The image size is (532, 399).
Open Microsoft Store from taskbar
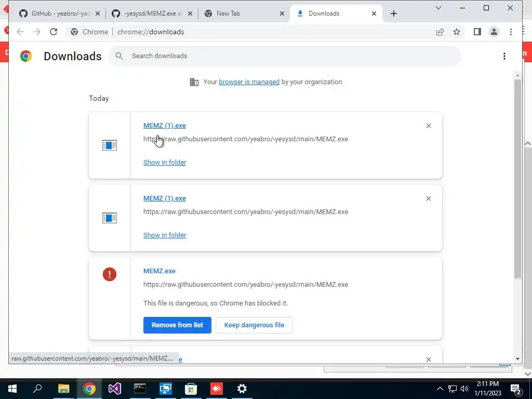click(x=191, y=389)
